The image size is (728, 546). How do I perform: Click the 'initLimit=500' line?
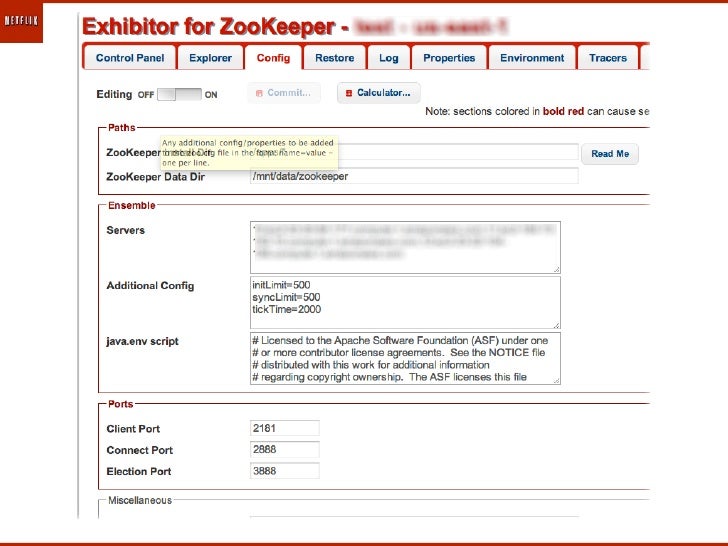point(281,285)
